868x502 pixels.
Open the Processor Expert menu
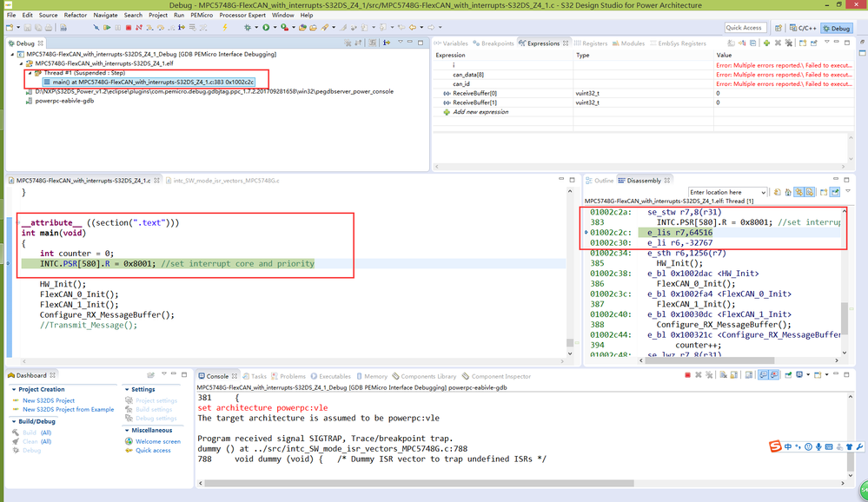click(x=242, y=15)
